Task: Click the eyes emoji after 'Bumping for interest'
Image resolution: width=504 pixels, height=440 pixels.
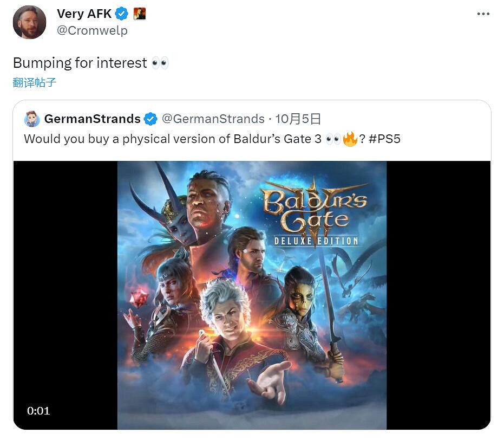Action: (x=160, y=63)
